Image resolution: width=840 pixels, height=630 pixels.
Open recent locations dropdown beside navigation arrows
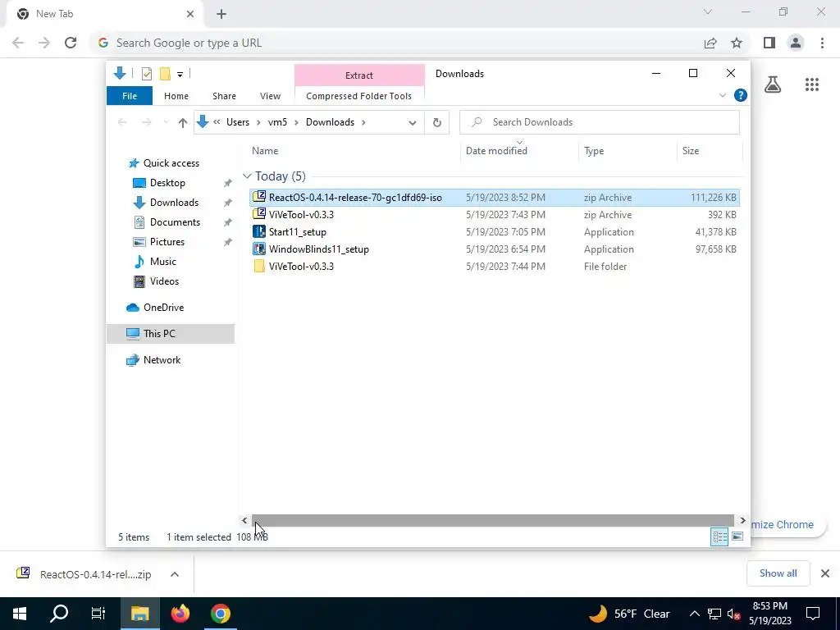166,123
